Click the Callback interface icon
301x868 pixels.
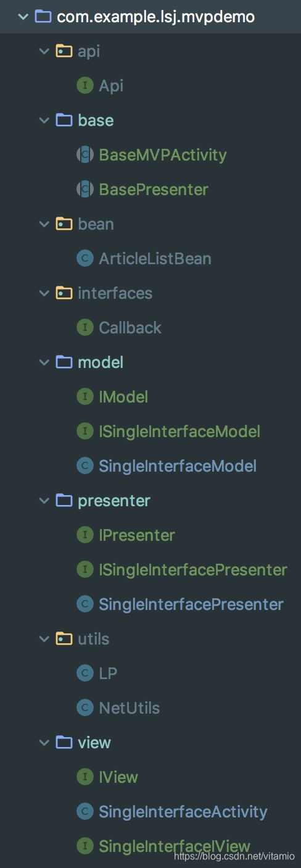coord(85,327)
